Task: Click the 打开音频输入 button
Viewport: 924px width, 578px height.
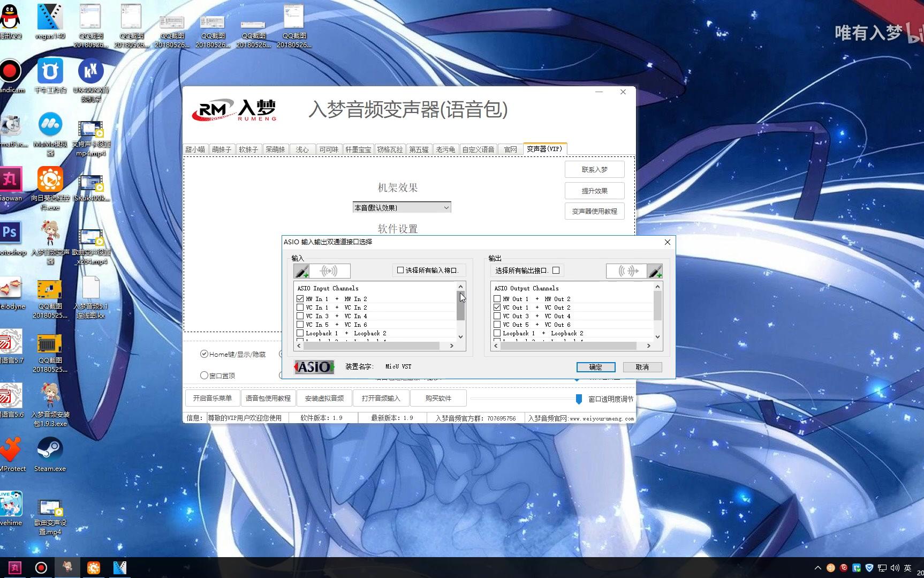Action: pyautogui.click(x=381, y=398)
